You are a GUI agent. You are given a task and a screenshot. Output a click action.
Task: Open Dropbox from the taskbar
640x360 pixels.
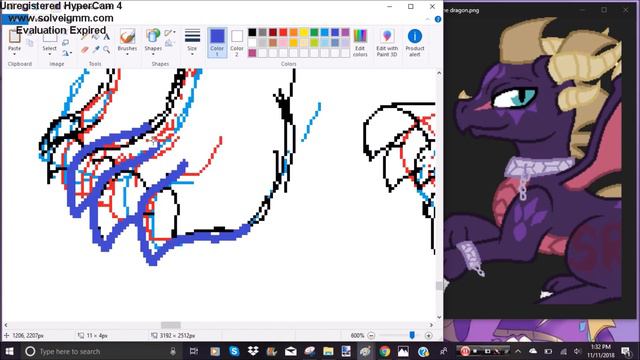point(253,351)
